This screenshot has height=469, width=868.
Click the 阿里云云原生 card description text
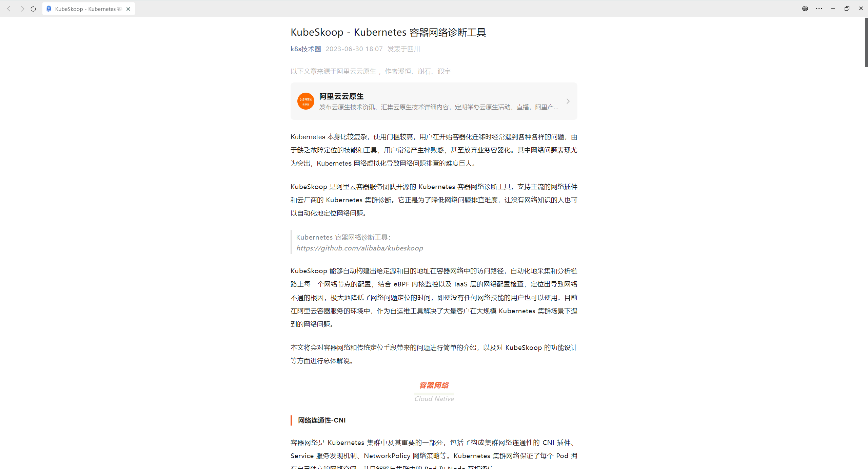pyautogui.click(x=439, y=107)
